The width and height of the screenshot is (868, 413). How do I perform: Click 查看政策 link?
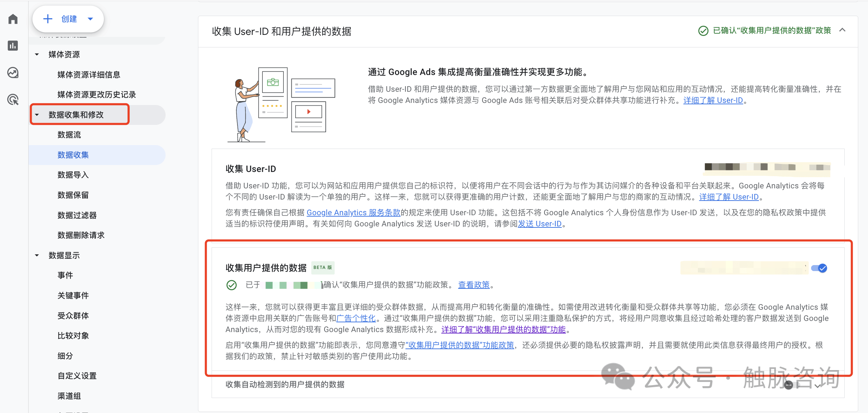[474, 285]
